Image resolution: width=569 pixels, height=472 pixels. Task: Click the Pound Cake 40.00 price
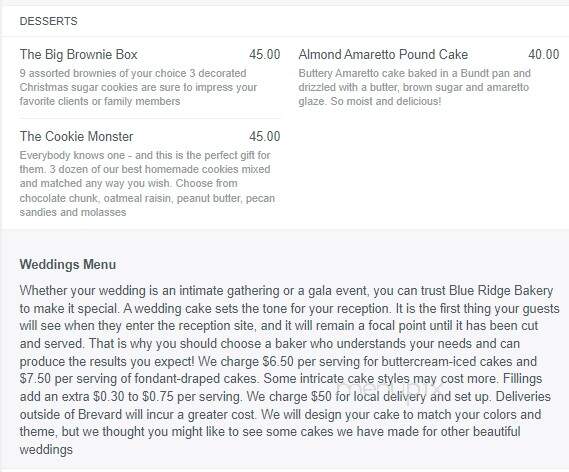tap(544, 54)
